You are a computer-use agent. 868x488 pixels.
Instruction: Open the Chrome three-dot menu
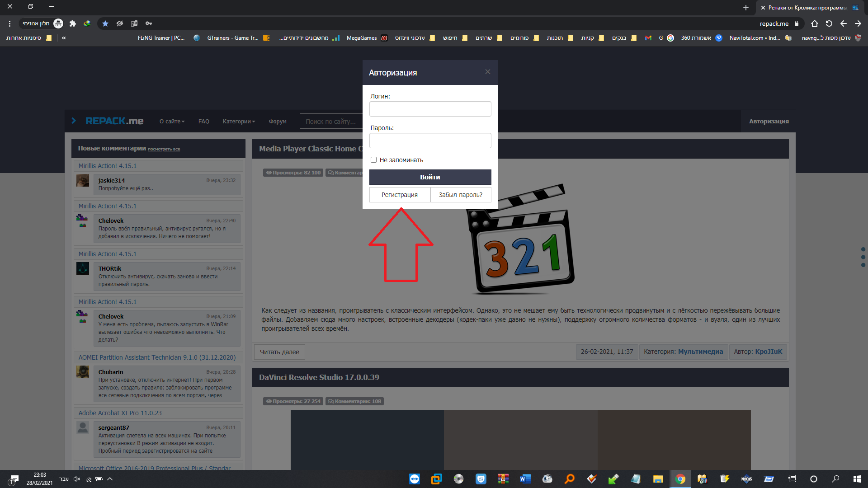pyautogui.click(x=9, y=23)
